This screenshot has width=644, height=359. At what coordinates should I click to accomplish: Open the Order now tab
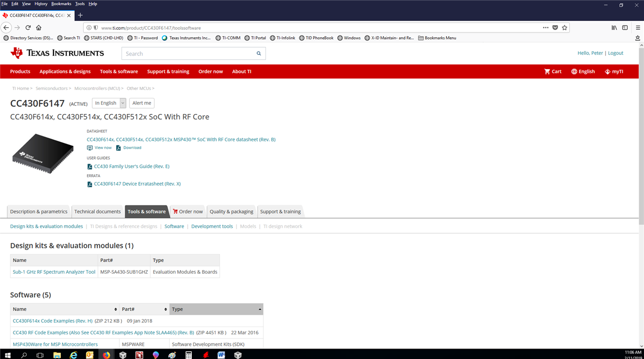pyautogui.click(x=187, y=211)
